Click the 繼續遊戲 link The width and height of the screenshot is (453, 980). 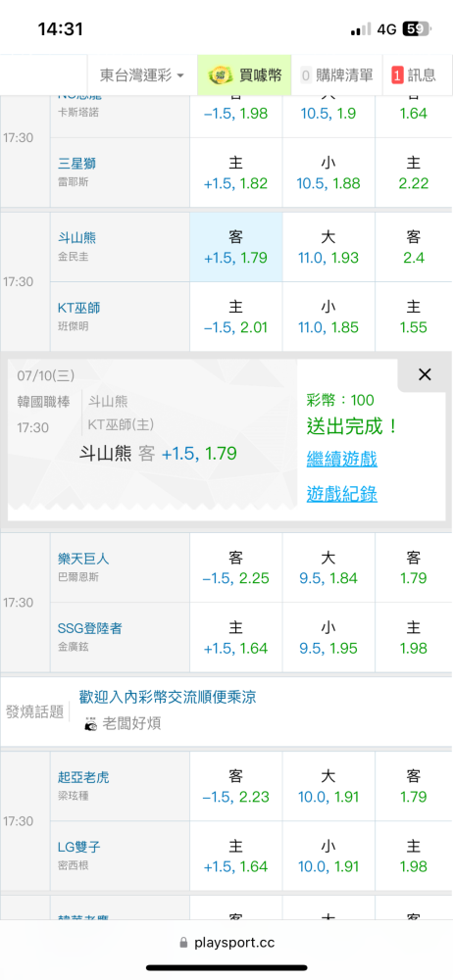[x=342, y=460]
